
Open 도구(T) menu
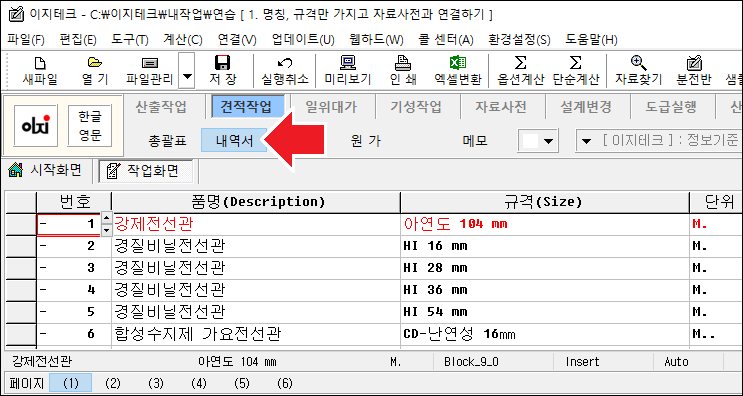[130, 39]
